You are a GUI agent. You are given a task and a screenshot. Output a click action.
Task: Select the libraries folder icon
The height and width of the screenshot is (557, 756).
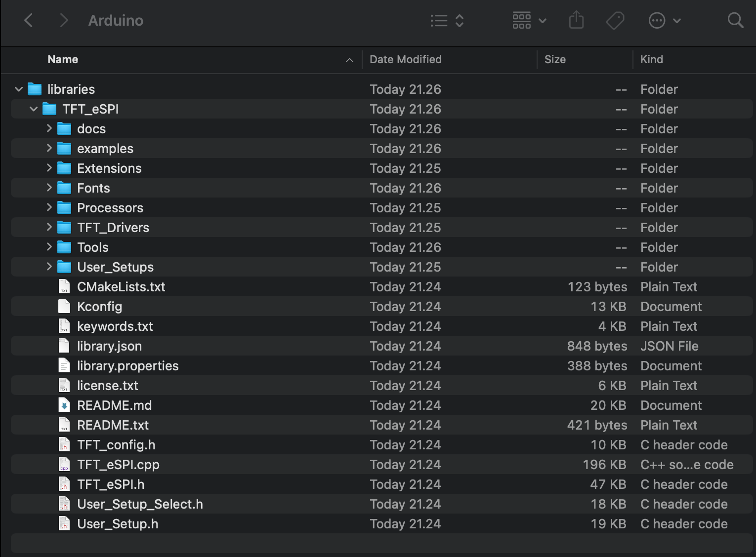pos(35,89)
